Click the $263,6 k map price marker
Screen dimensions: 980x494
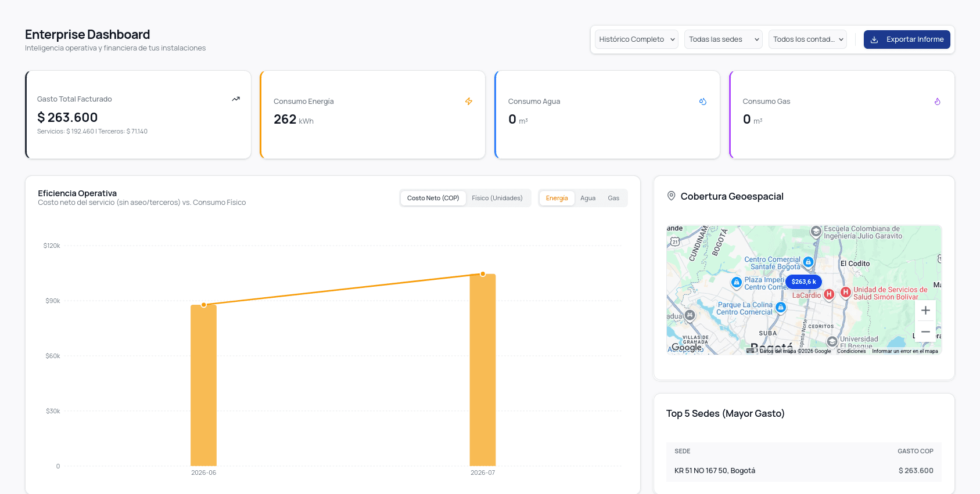point(803,282)
